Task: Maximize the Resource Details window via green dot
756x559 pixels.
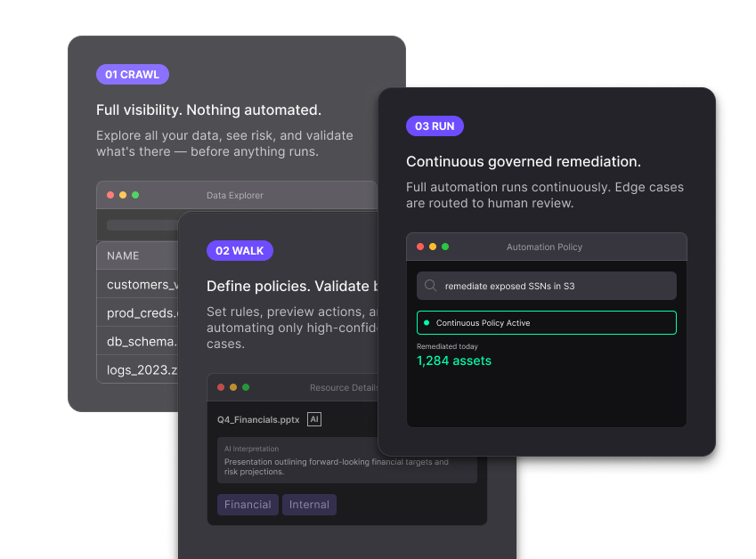Action: [x=246, y=387]
